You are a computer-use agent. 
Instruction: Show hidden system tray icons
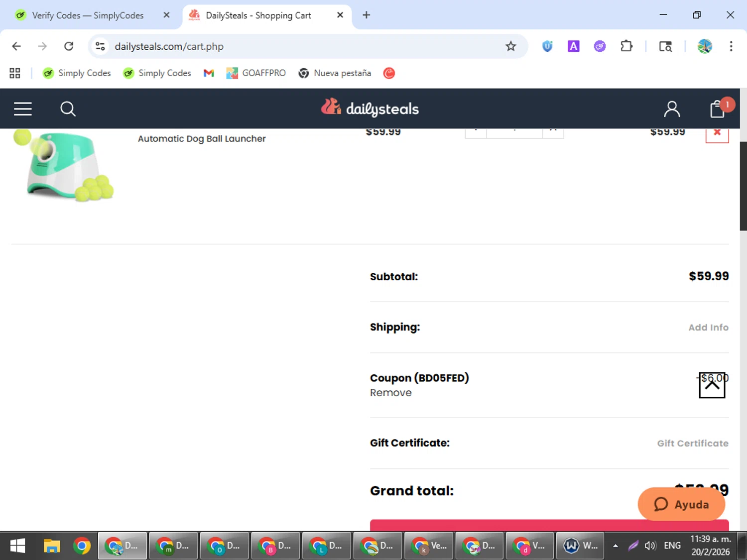[x=616, y=546]
